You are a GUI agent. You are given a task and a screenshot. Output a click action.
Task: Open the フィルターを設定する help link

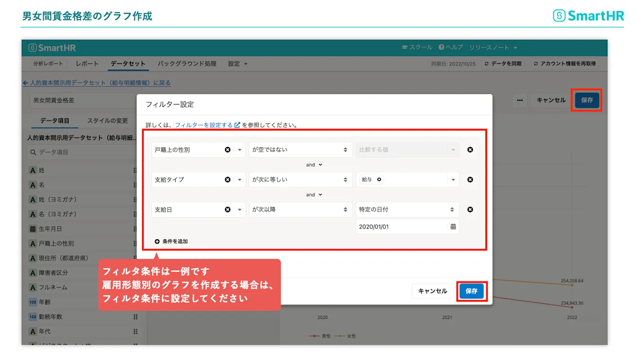click(207, 125)
